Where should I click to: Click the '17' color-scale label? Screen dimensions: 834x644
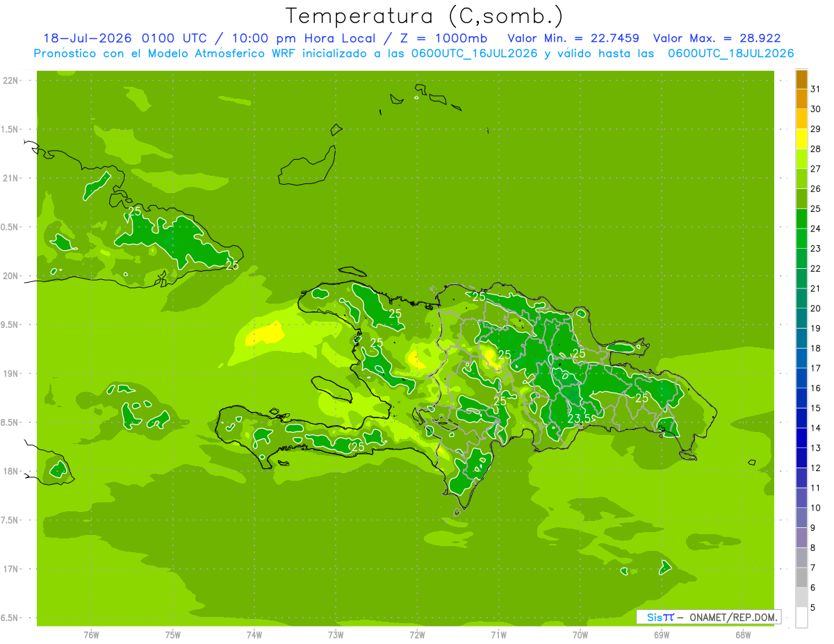tap(815, 368)
